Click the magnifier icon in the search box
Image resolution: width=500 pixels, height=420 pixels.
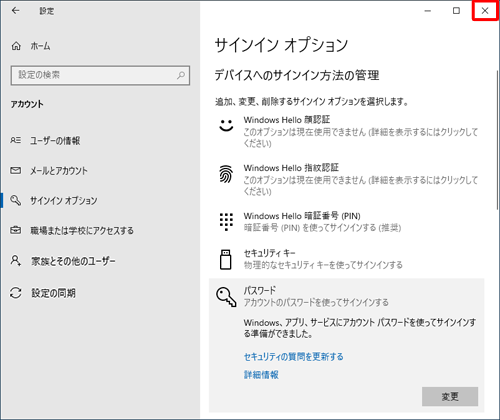coord(181,75)
